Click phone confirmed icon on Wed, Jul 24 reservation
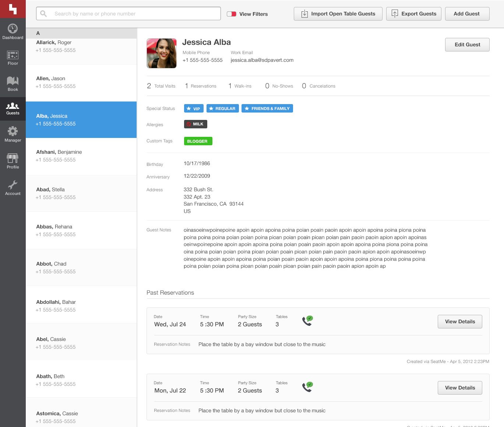Image resolution: width=504 pixels, height=427 pixels. point(307,321)
